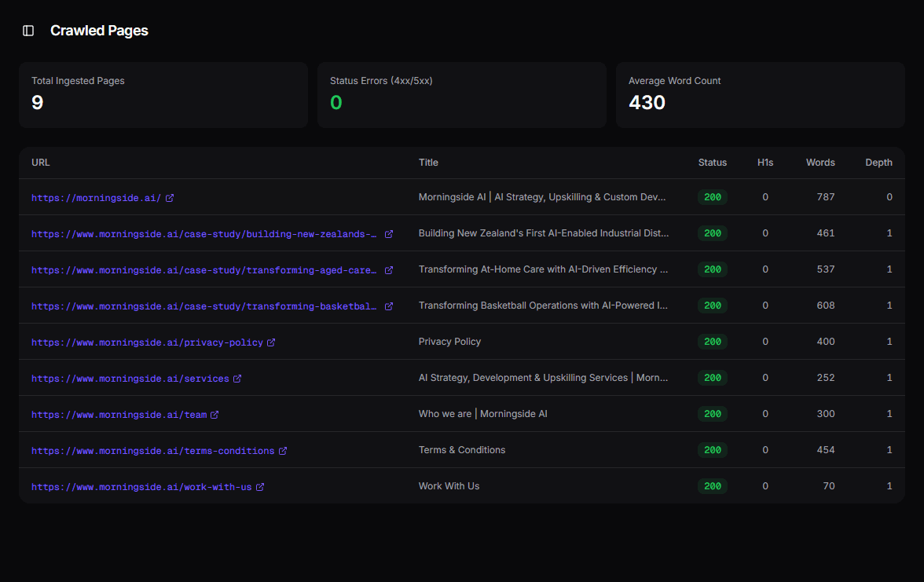Click the Depth column header

878,163
